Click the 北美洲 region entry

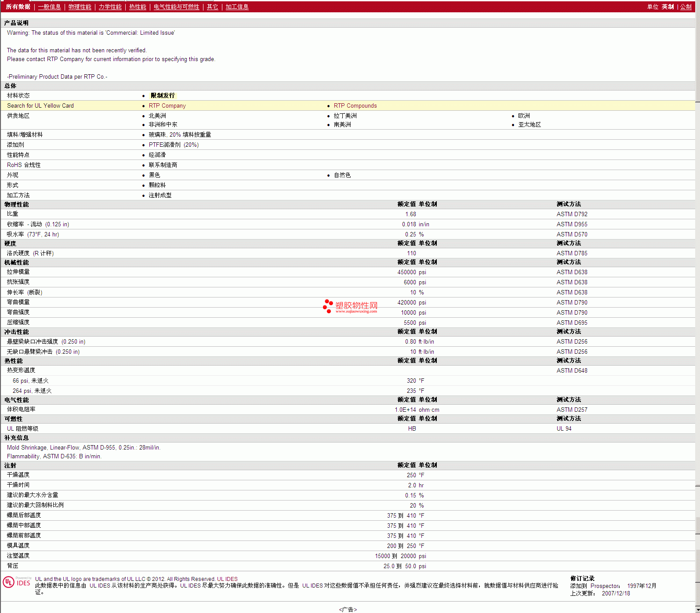[157, 116]
